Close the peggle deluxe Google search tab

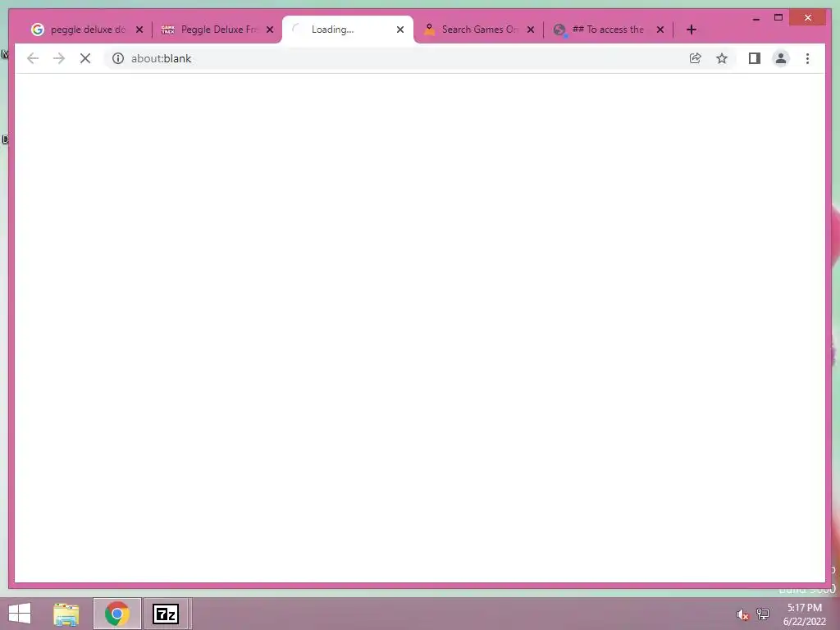pos(139,30)
